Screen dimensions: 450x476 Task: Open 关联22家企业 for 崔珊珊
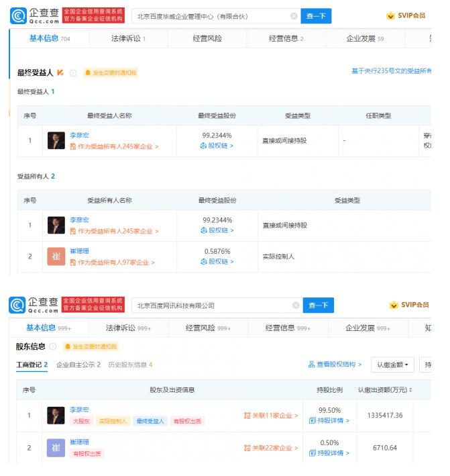tap(271, 448)
